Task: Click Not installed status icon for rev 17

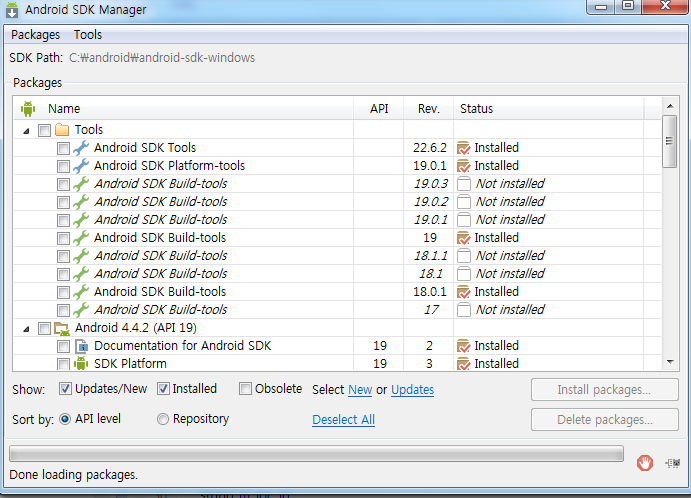Action: click(x=464, y=310)
